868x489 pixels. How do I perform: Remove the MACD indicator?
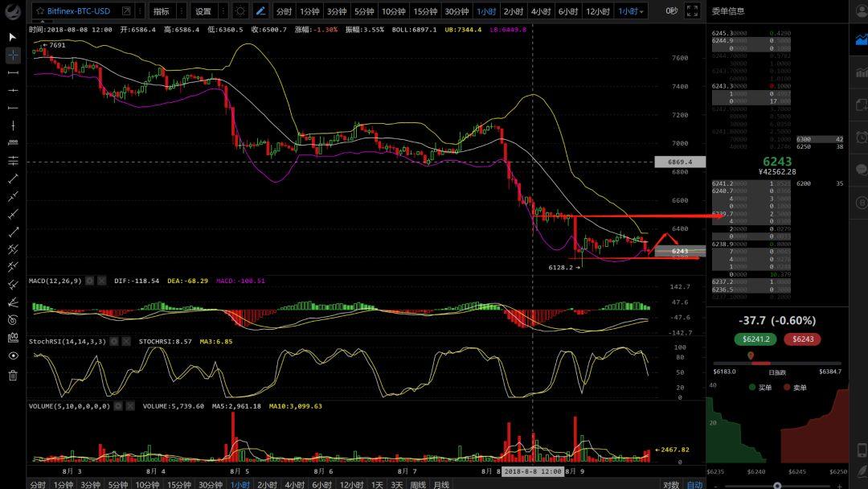point(101,281)
